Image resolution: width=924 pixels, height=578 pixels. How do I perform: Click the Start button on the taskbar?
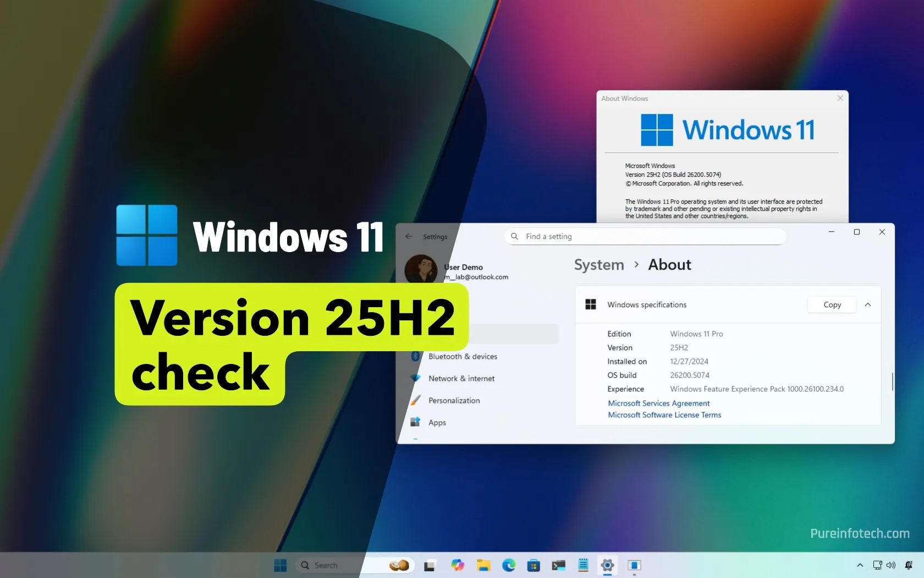point(279,565)
